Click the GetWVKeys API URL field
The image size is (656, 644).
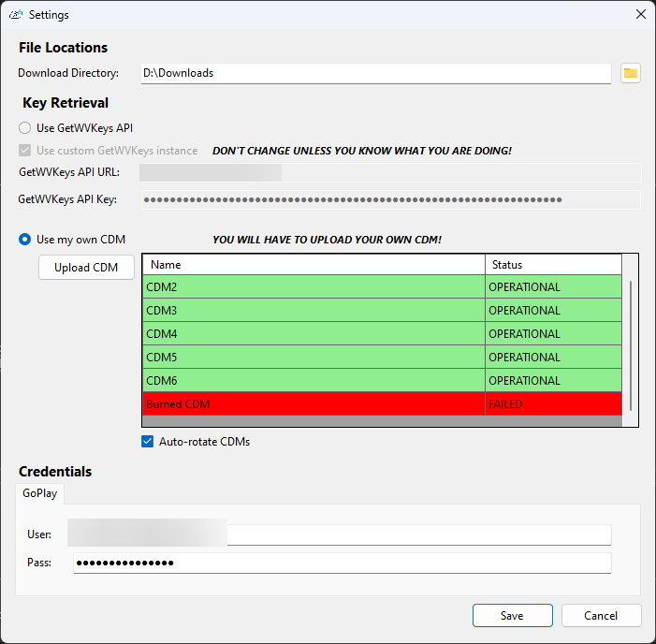pyautogui.click(x=390, y=172)
